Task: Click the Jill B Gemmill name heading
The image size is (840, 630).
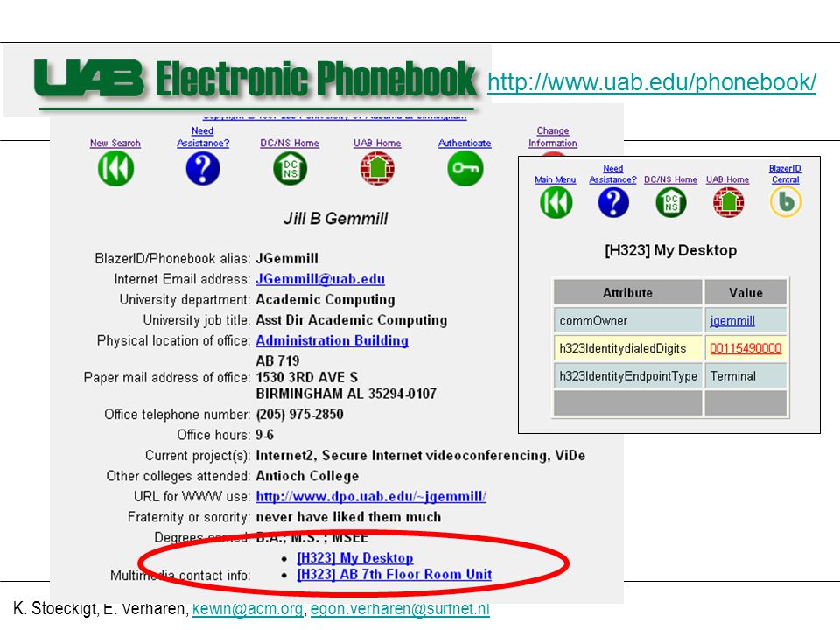Action: click(335, 219)
